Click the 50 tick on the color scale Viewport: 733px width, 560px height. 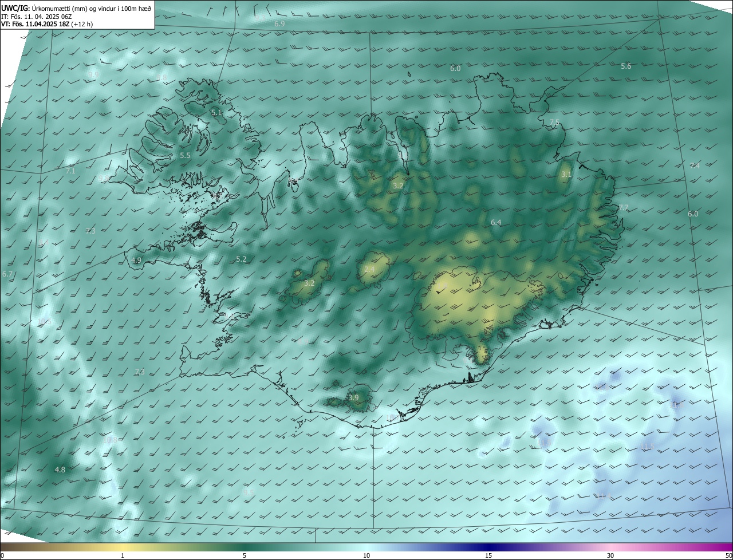pos(728,555)
